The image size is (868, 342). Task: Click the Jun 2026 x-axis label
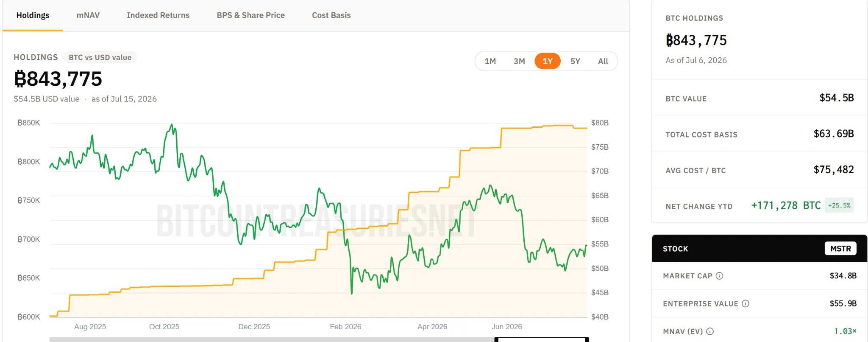[x=506, y=327]
